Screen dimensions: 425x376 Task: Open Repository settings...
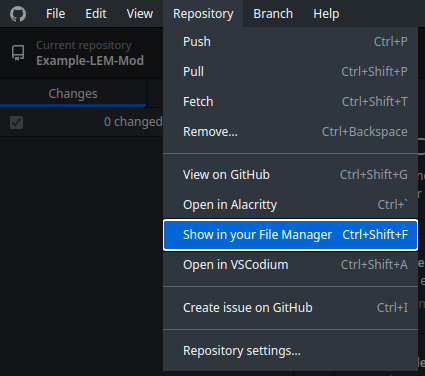(x=290, y=351)
